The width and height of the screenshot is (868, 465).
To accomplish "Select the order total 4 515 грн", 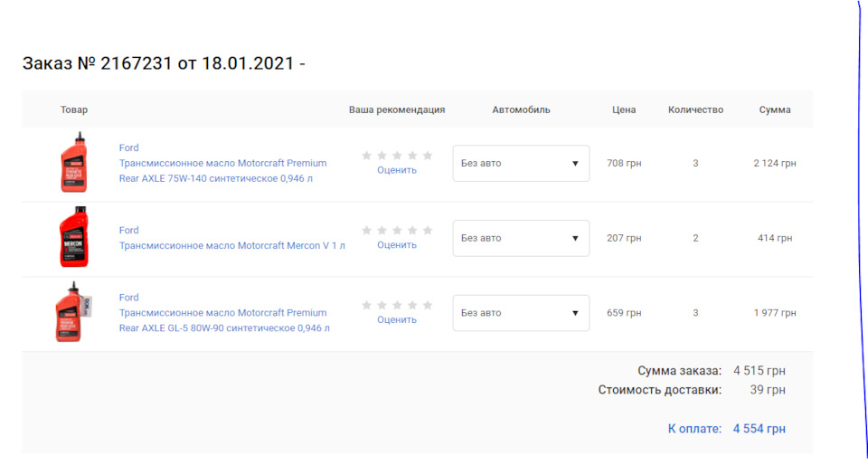I will 759,371.
